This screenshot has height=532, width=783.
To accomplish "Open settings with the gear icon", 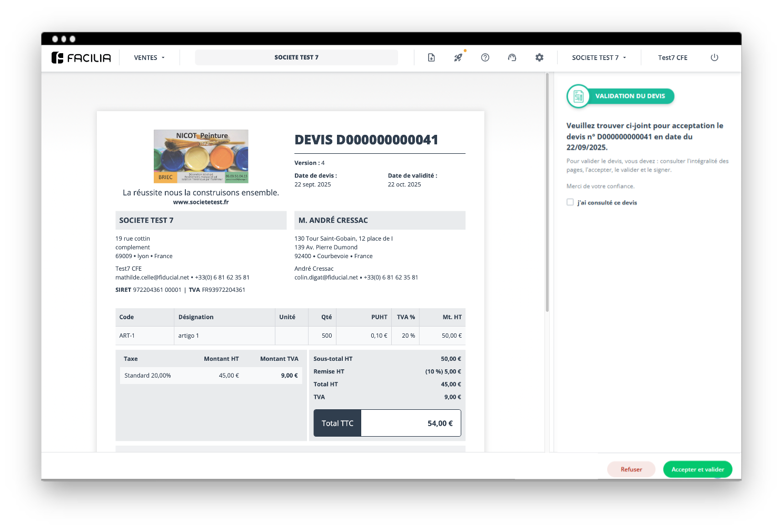I will [x=539, y=57].
